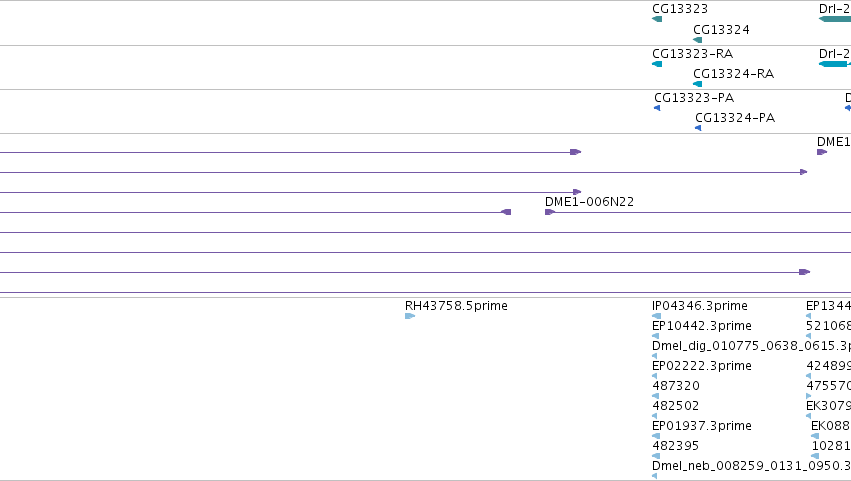This screenshot has width=851, height=481.
Task: Click the arrow glyph under EP02222.3prime
Action: coord(654,376)
